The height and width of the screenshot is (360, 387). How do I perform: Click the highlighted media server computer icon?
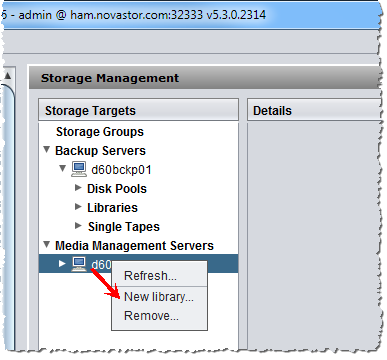click(79, 264)
